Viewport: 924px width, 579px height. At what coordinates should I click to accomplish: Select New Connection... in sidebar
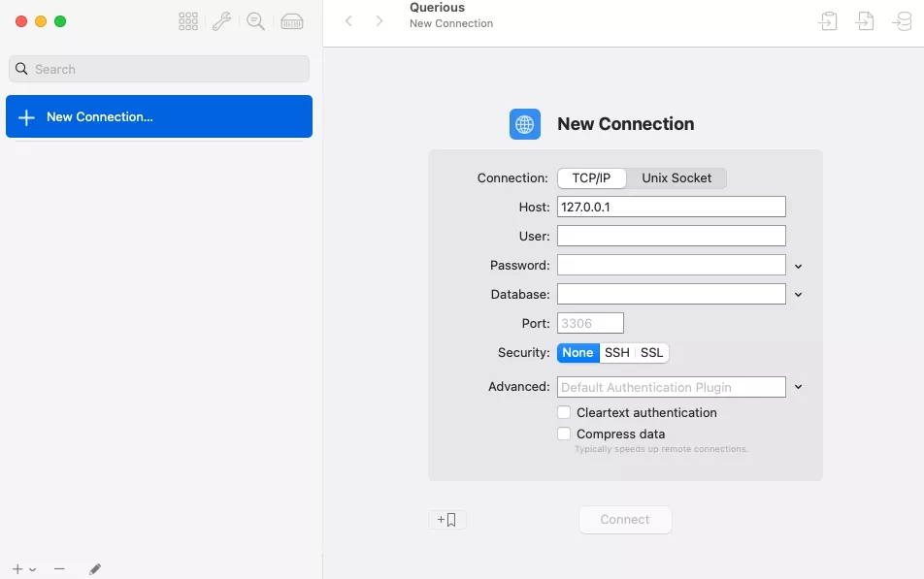point(159,116)
